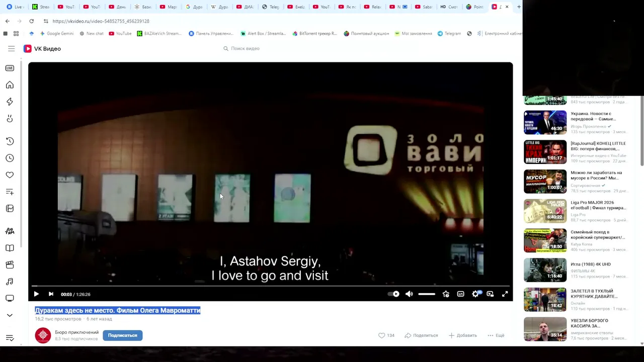Viewport: 644px width, 362px height.
Task: Open the Мої замовлення bookmark
Action: (413, 34)
